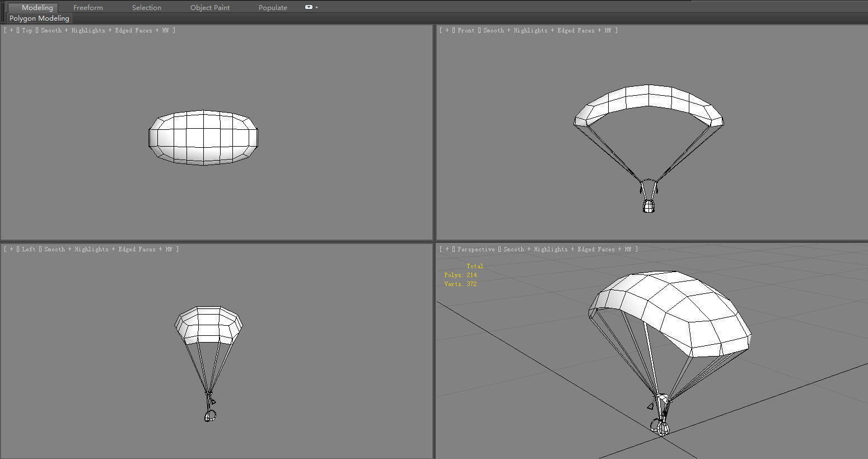Open the Front viewport plus menu
The image size is (868, 459).
click(x=447, y=30)
